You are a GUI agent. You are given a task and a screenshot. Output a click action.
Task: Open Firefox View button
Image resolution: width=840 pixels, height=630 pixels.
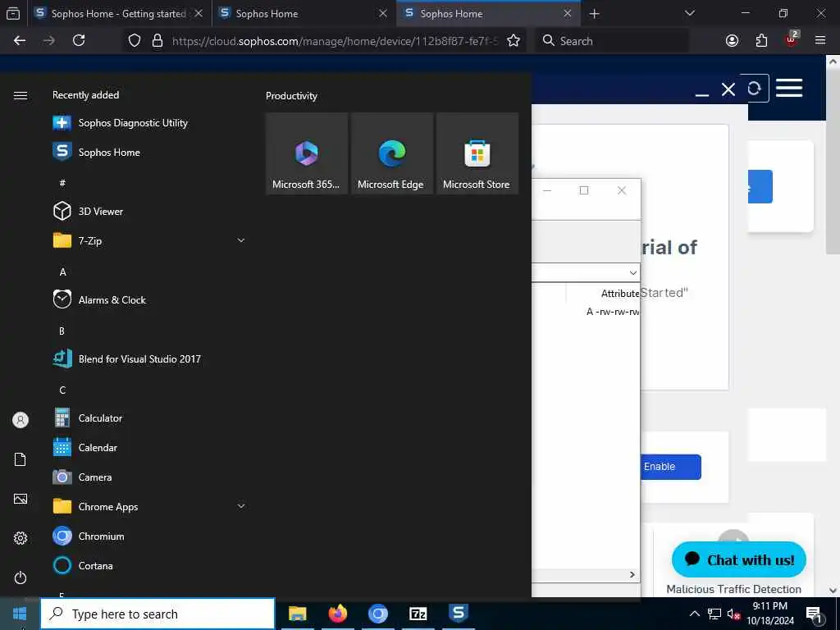[x=13, y=14]
